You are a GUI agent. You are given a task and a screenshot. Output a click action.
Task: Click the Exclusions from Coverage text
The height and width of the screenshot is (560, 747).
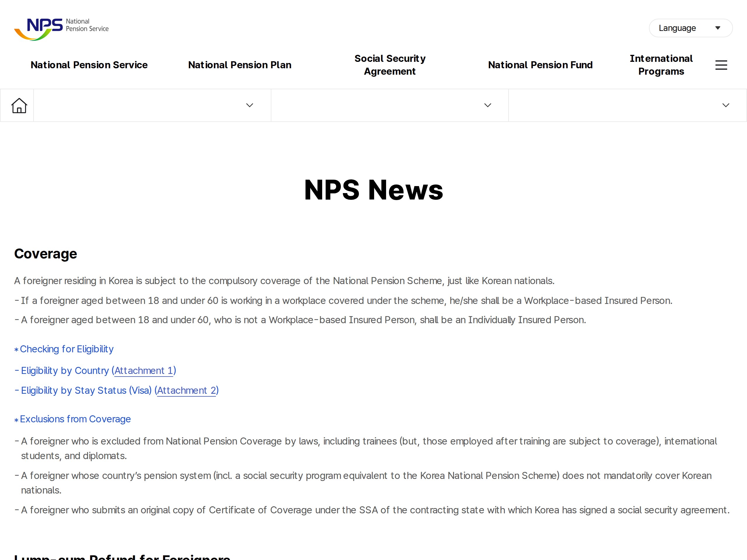(75, 419)
